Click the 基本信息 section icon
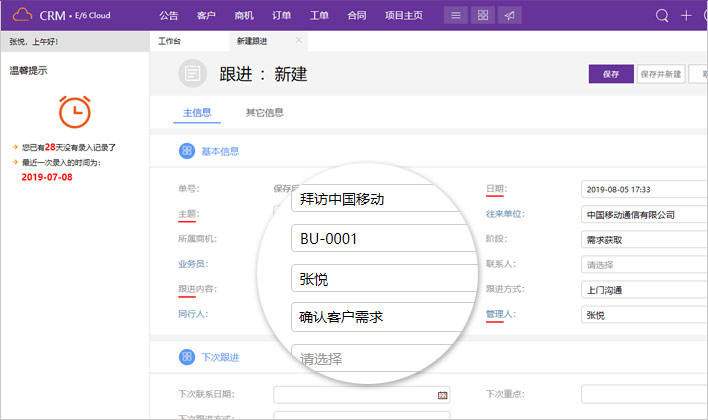 tap(185, 150)
